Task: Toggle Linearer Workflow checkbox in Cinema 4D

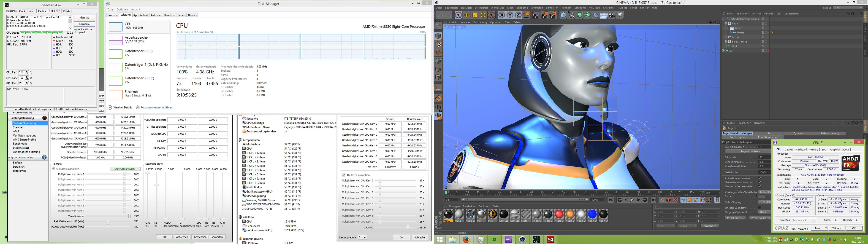Action: point(759,208)
